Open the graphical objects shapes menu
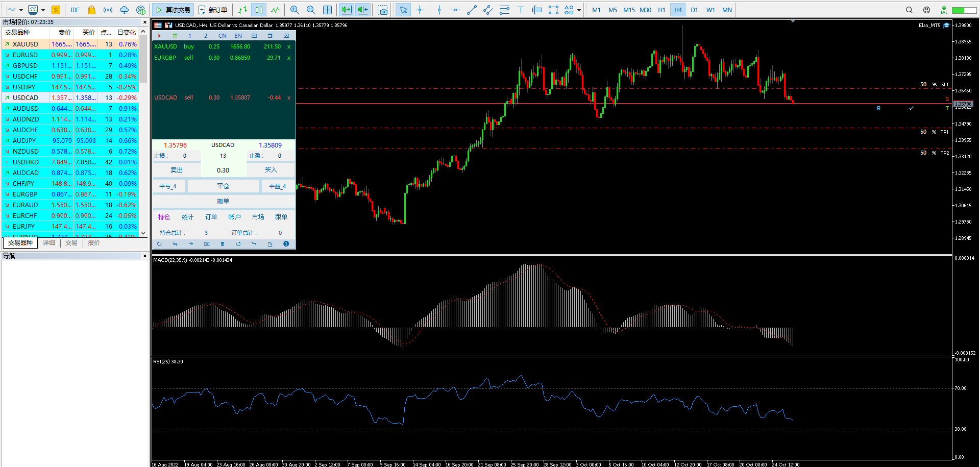Viewport: 980px width, 467px height. 569,10
